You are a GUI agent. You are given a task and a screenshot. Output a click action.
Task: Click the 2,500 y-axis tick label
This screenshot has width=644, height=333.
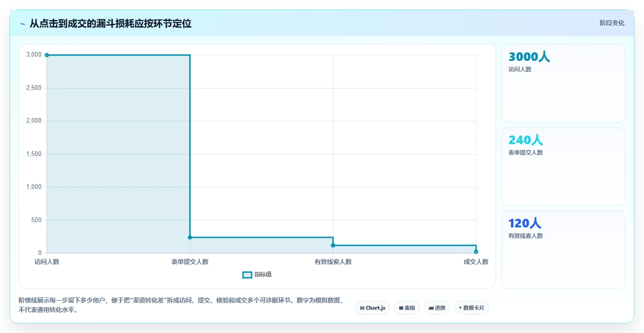pyautogui.click(x=34, y=88)
